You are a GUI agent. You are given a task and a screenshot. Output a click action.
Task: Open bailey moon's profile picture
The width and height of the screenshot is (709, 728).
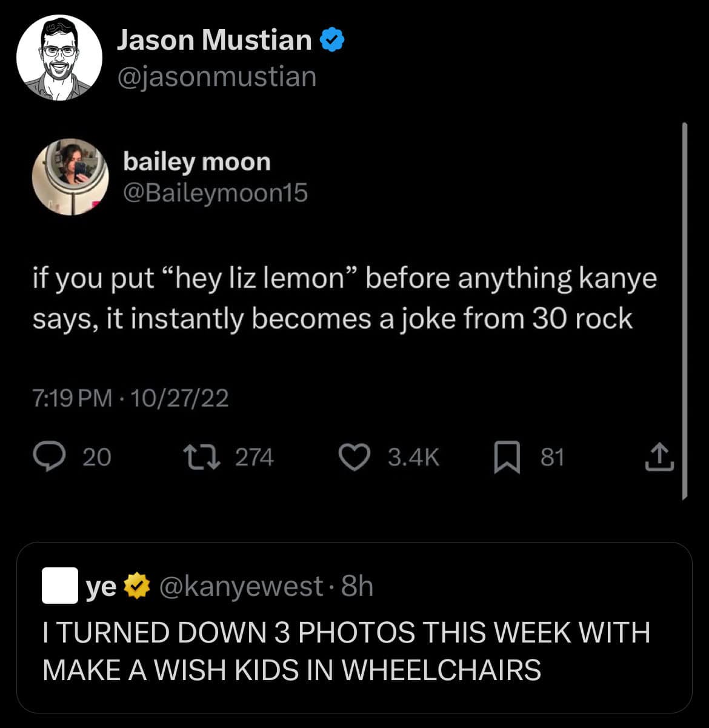pyautogui.click(x=70, y=177)
